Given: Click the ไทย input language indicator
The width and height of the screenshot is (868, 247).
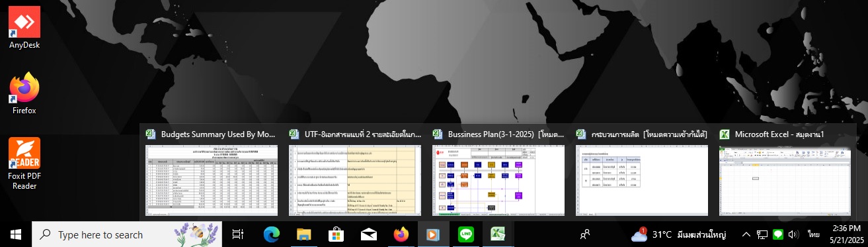Looking at the screenshot, I should pos(814,234).
